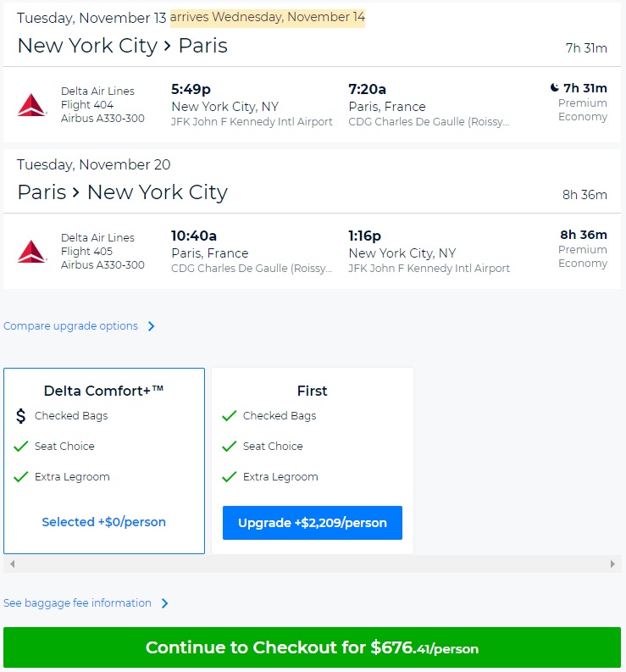Click First class Seat Choice checkmark

click(229, 447)
